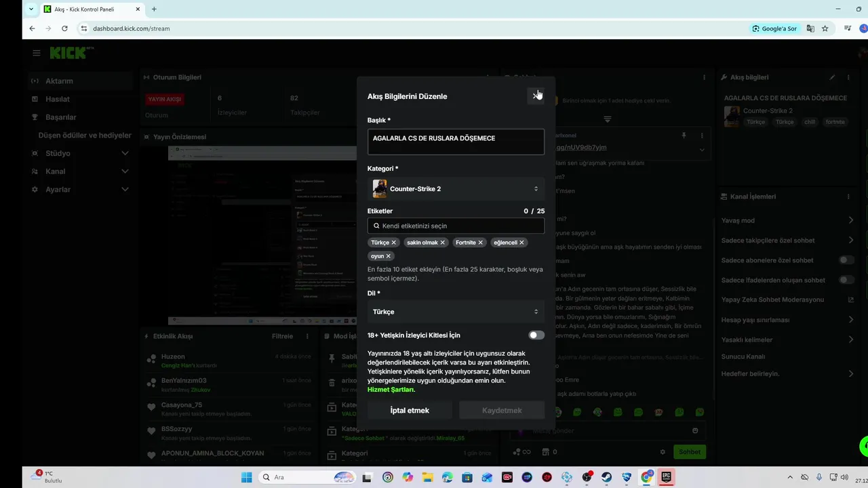Expand Hesap yaşı sınırlaması option
The image size is (868, 488).
pyautogui.click(x=850, y=320)
